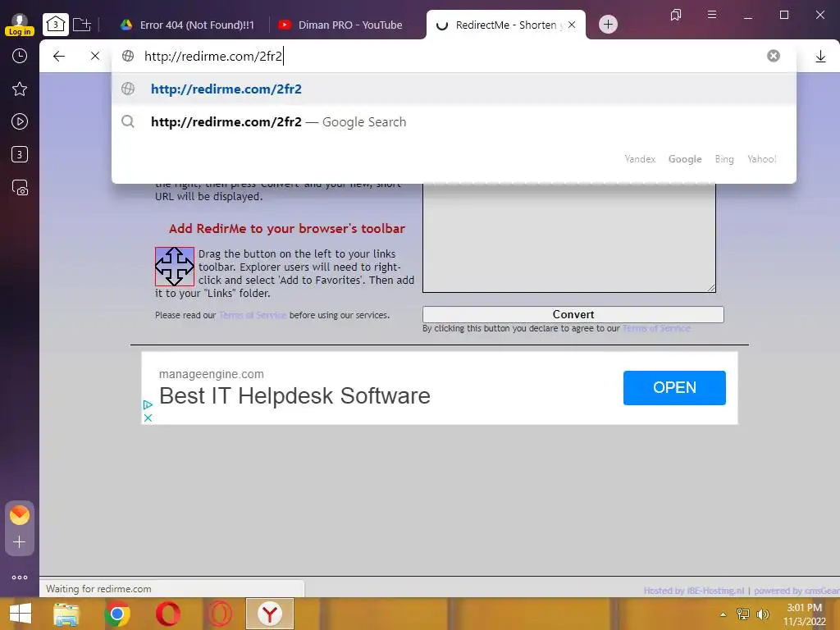Go back to the previous page
Screen dimensions: 840x630
[59, 56]
